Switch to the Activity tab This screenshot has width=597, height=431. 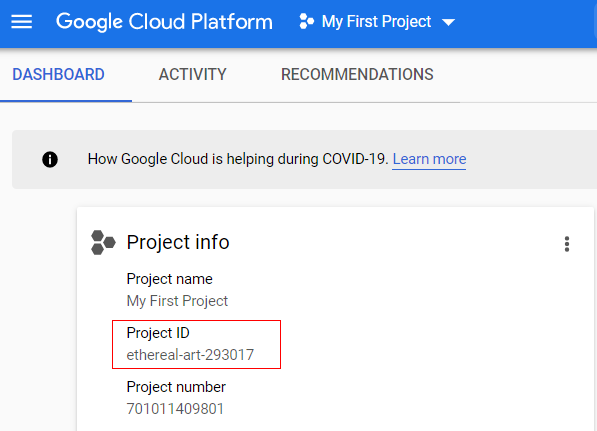(x=193, y=75)
